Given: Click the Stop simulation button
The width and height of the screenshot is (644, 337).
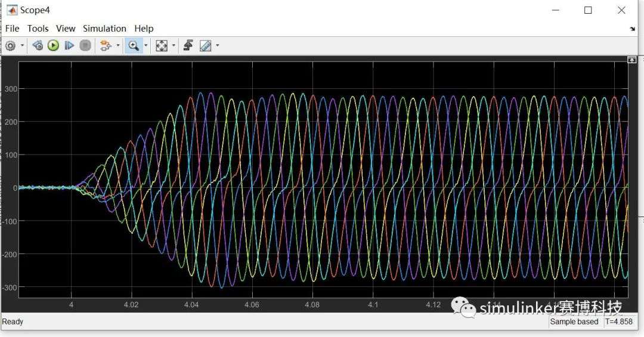Looking at the screenshot, I should click(x=85, y=45).
